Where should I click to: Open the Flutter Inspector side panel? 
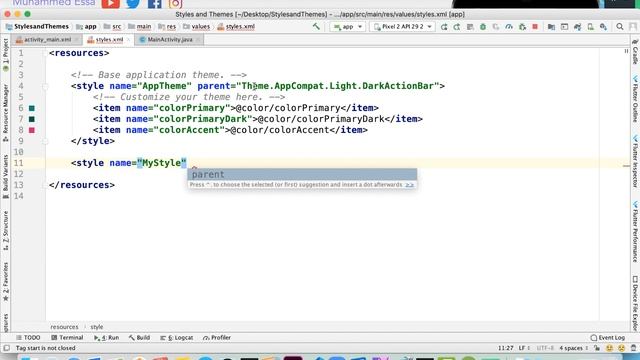tap(635, 162)
